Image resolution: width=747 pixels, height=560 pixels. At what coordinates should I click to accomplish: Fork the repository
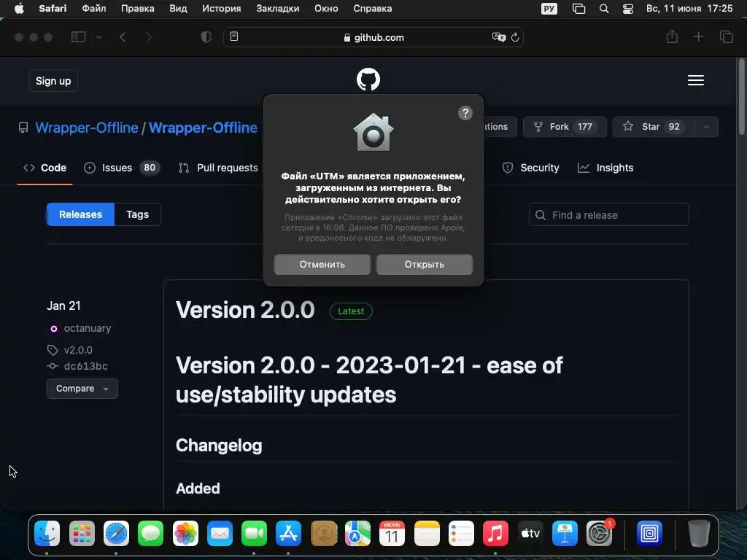[x=565, y=127]
